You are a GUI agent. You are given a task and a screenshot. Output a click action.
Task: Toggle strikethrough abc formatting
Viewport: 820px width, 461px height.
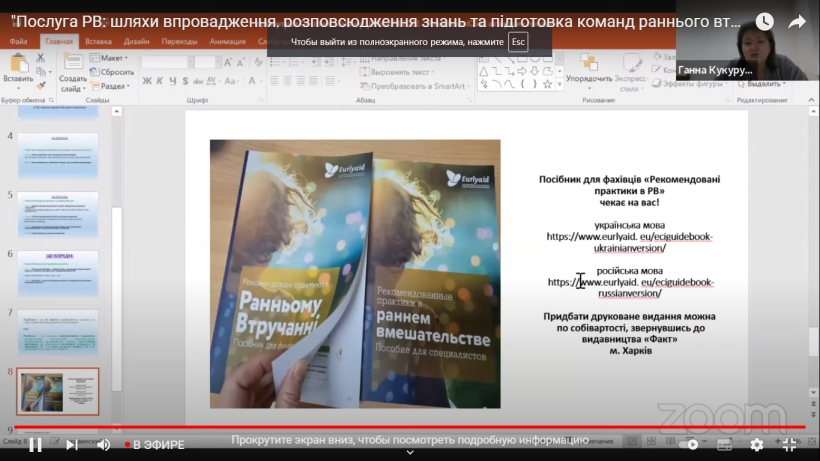pyautogui.click(x=198, y=81)
